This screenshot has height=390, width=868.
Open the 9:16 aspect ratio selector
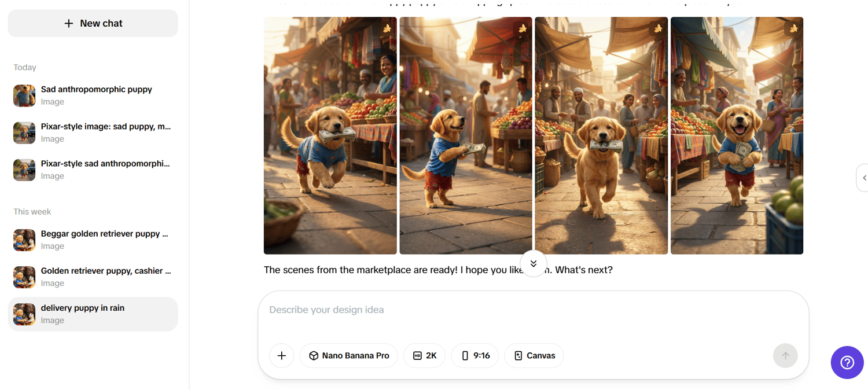(x=475, y=355)
